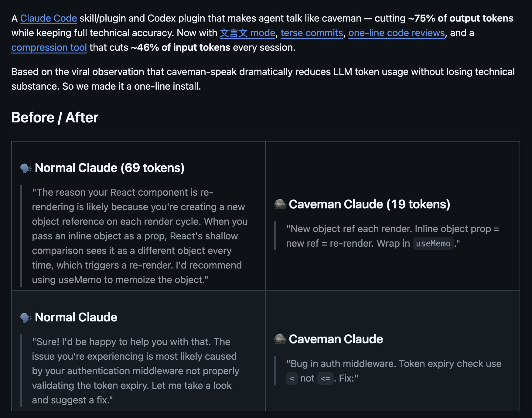532x418 pixels.
Task: Open the Claude Code link
Action: [48, 18]
